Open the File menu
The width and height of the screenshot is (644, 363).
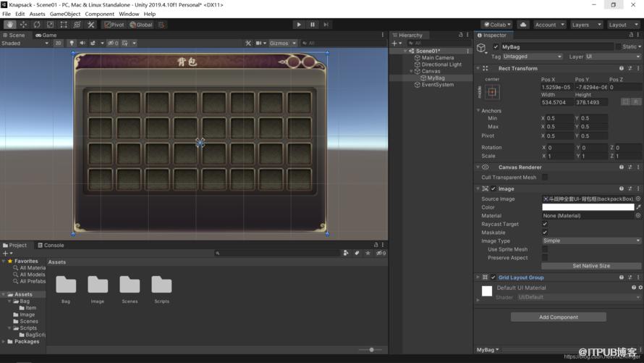coord(7,14)
